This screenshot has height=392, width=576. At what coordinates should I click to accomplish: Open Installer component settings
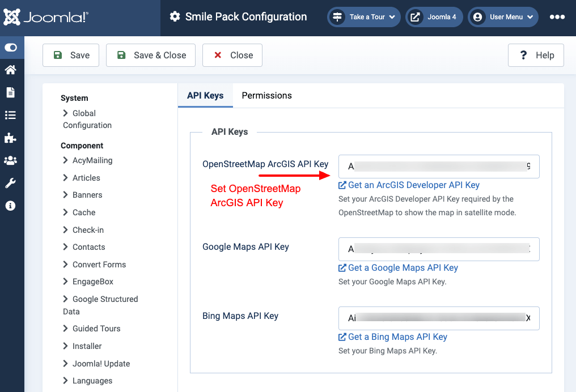point(82,346)
